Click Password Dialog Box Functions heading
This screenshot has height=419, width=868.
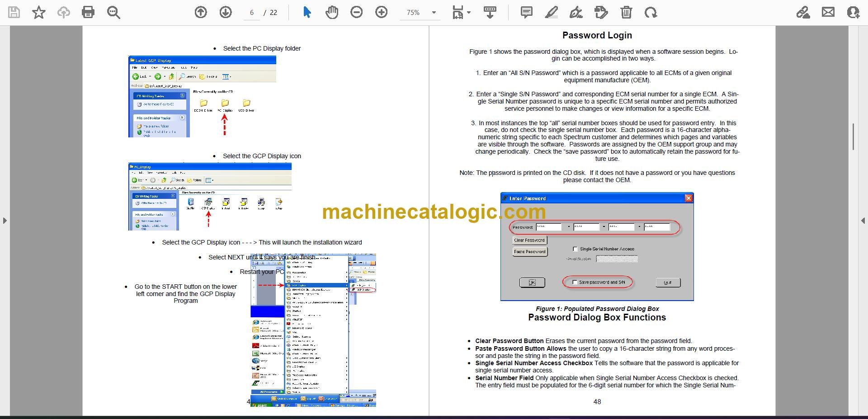point(597,317)
